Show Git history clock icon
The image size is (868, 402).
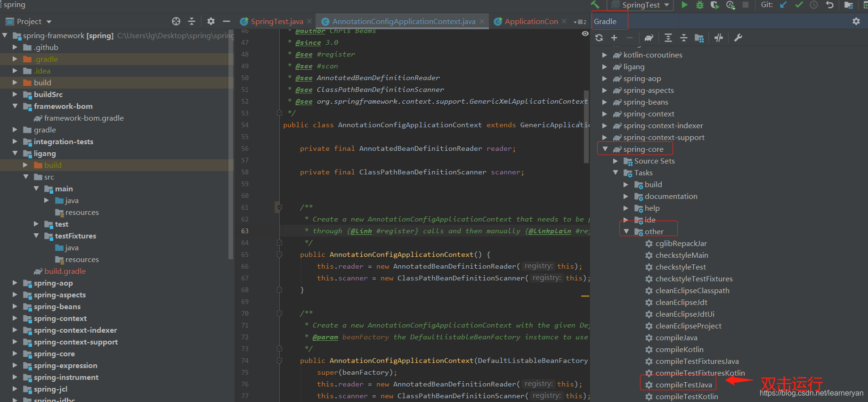[814, 5]
